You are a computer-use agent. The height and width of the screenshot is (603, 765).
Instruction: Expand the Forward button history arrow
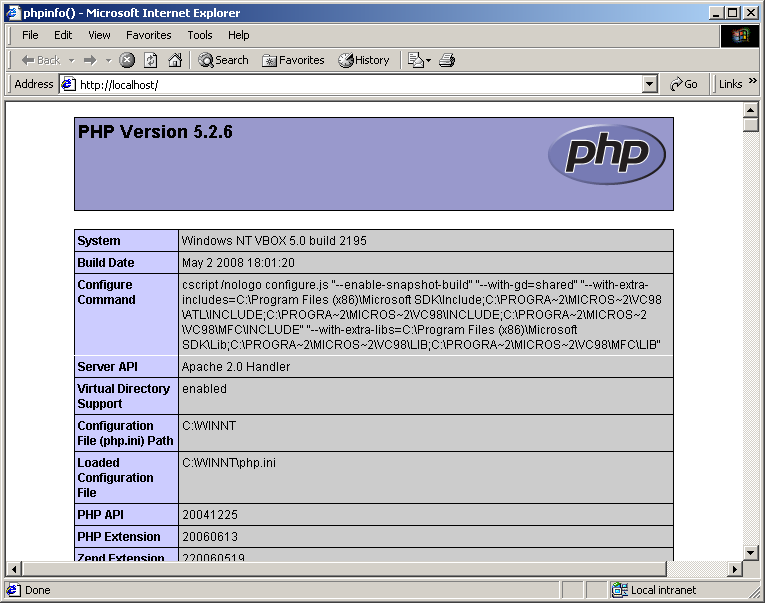(107, 60)
